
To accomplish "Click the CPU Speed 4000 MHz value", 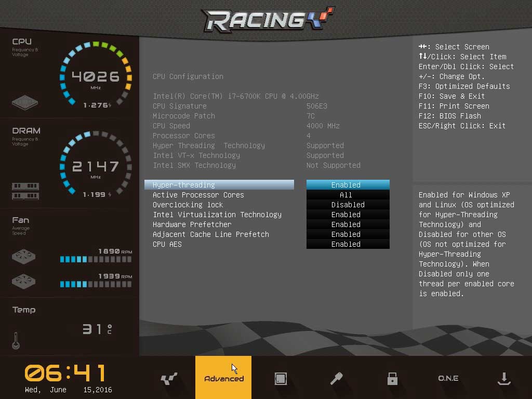I will pyautogui.click(x=323, y=126).
